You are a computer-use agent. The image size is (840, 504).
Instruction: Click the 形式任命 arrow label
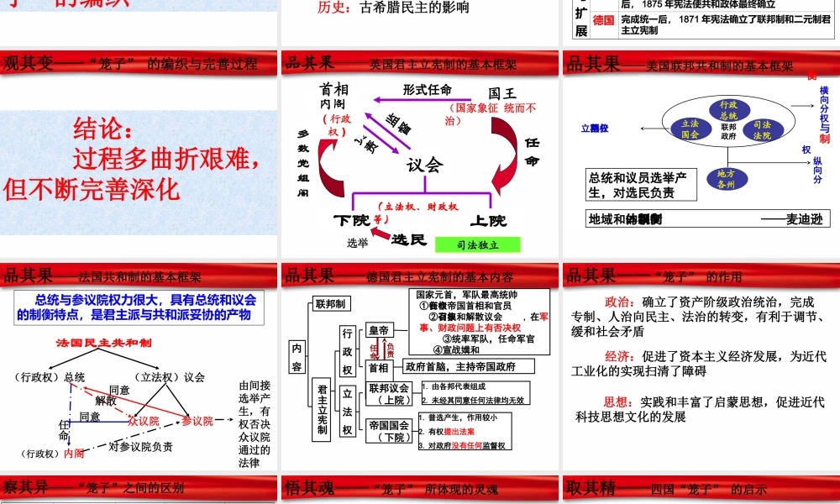tap(427, 89)
